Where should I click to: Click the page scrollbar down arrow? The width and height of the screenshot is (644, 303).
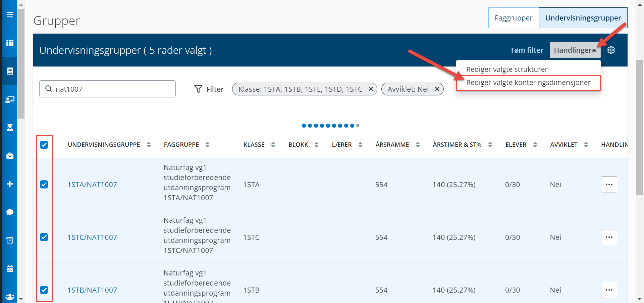point(640,299)
